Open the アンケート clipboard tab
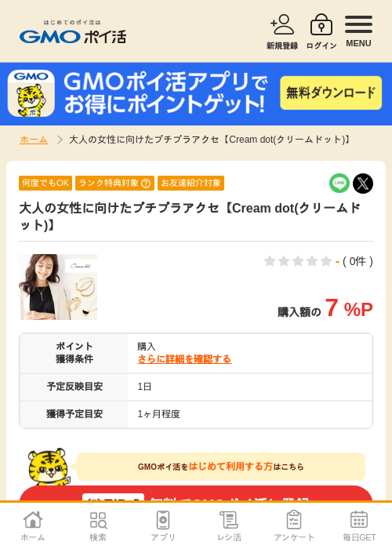The width and height of the screenshot is (392, 549). click(x=294, y=519)
